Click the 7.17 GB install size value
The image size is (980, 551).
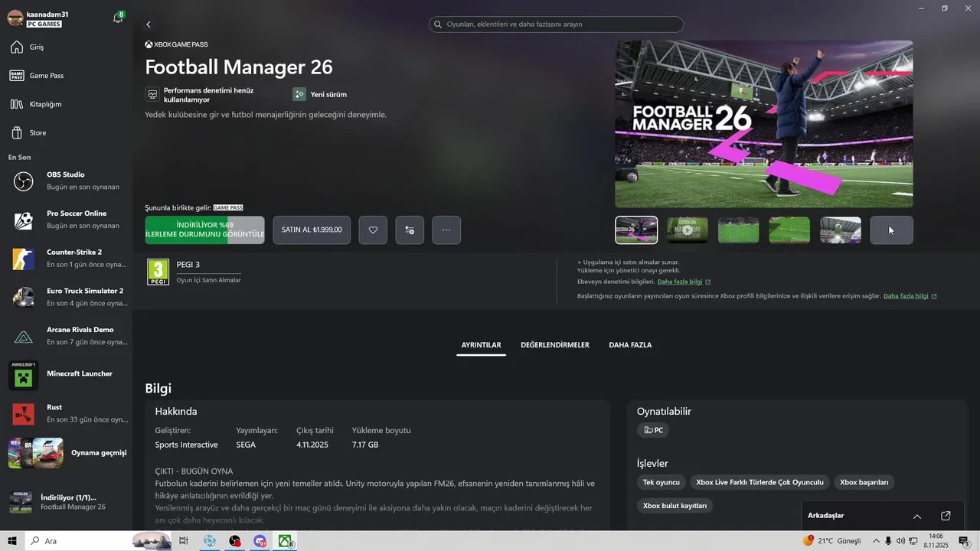[365, 445]
